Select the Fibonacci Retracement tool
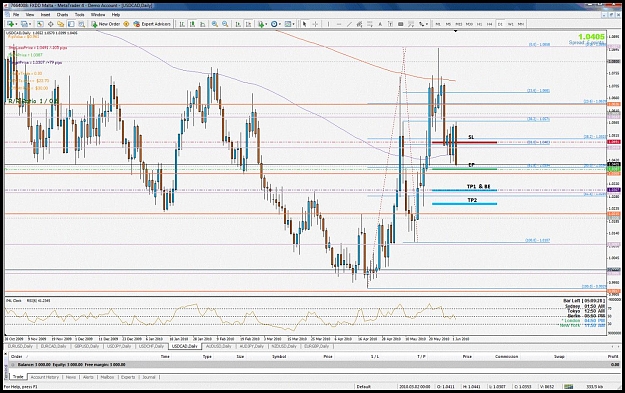Image resolution: width=625 pixels, height=393 pixels. (x=370, y=24)
